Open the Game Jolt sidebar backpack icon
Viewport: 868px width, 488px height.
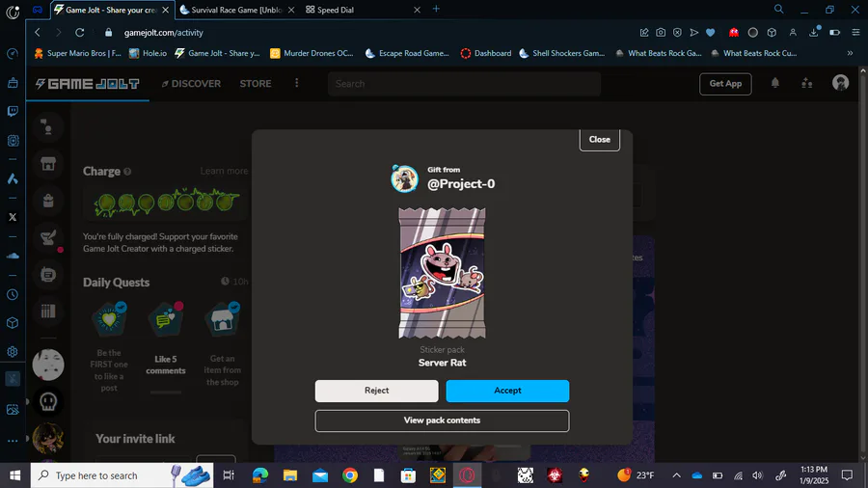point(48,201)
